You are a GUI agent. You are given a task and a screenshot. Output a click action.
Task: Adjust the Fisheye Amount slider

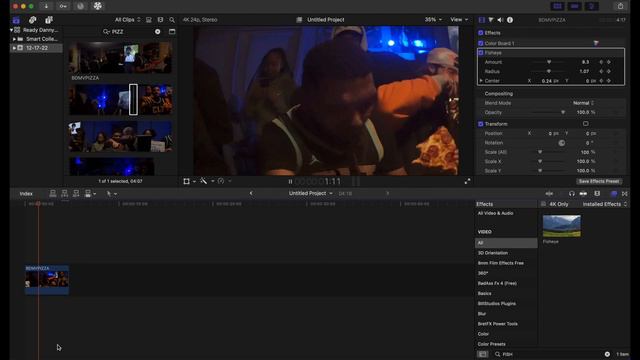click(x=549, y=62)
